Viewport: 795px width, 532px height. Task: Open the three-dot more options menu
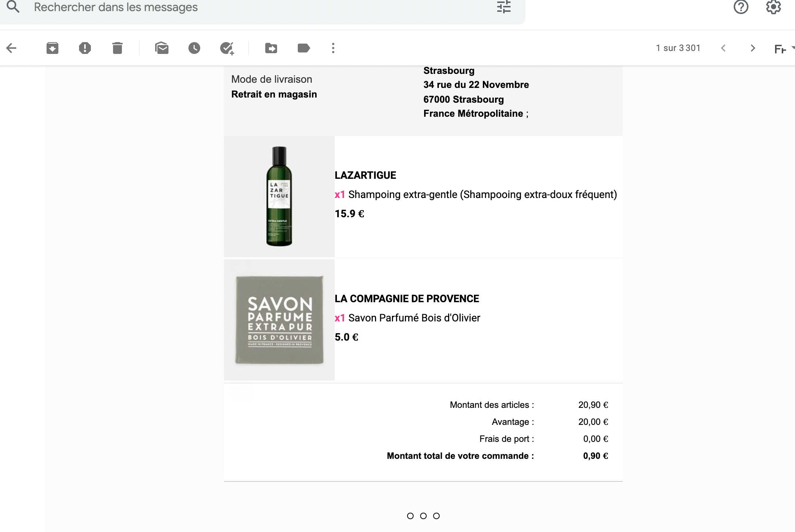333,48
